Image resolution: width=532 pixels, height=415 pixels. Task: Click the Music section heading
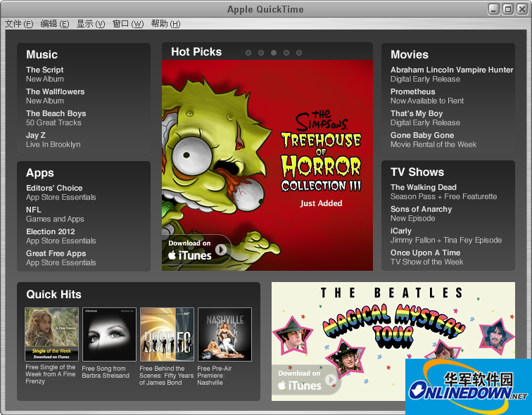(42, 55)
